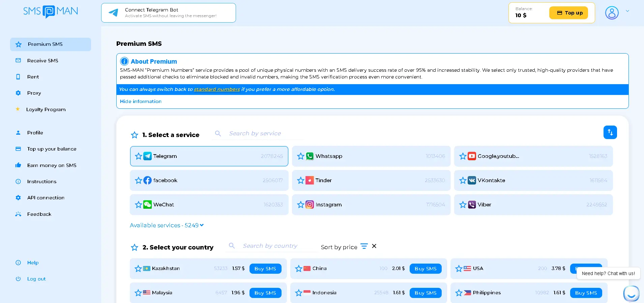Open Feedback page
This screenshot has height=303, width=644.
click(39, 214)
